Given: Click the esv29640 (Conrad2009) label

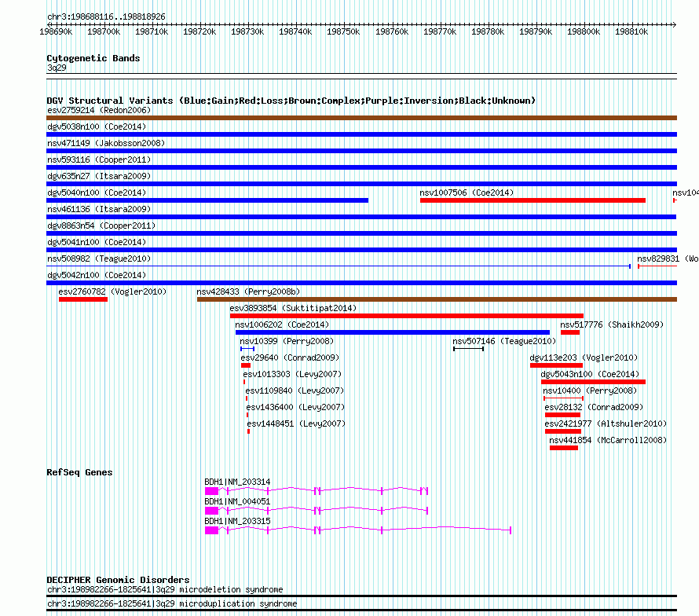Looking at the screenshot, I should pyautogui.click(x=290, y=357).
